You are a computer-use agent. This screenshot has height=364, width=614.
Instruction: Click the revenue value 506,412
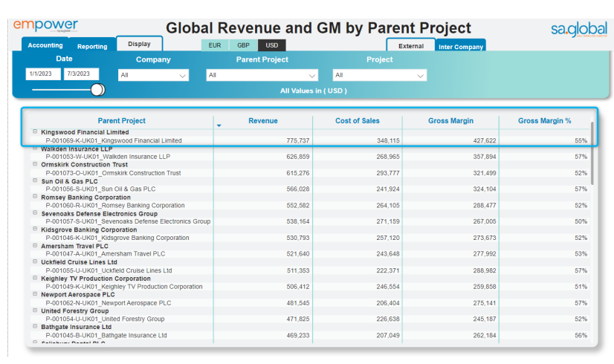297,287
